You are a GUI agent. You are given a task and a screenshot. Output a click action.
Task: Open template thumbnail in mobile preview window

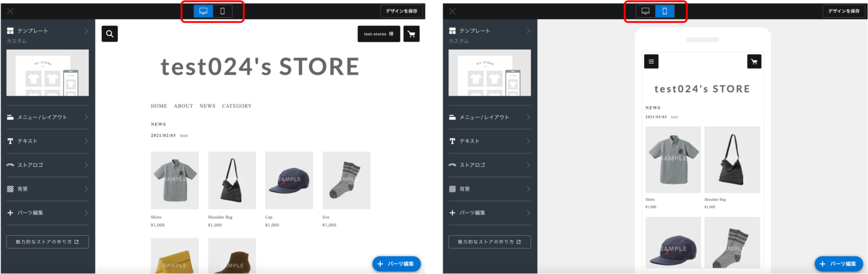490,72
